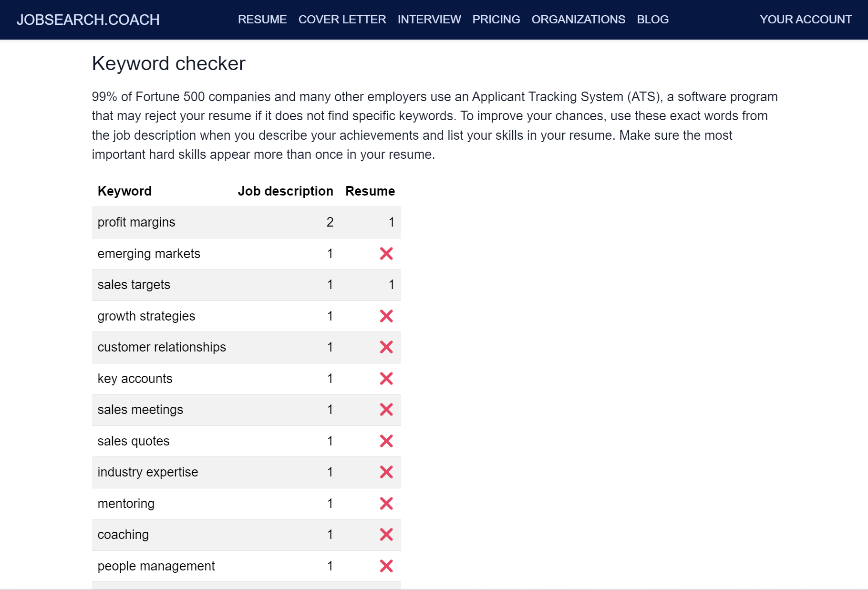Screen dimensions: 868x590
Task: View the PRICING page
Action: [x=496, y=20]
